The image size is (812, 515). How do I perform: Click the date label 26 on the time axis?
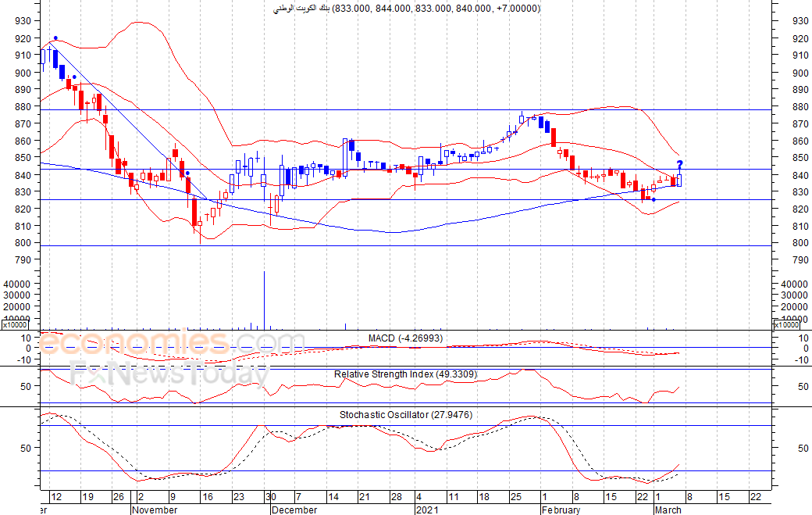(119, 497)
